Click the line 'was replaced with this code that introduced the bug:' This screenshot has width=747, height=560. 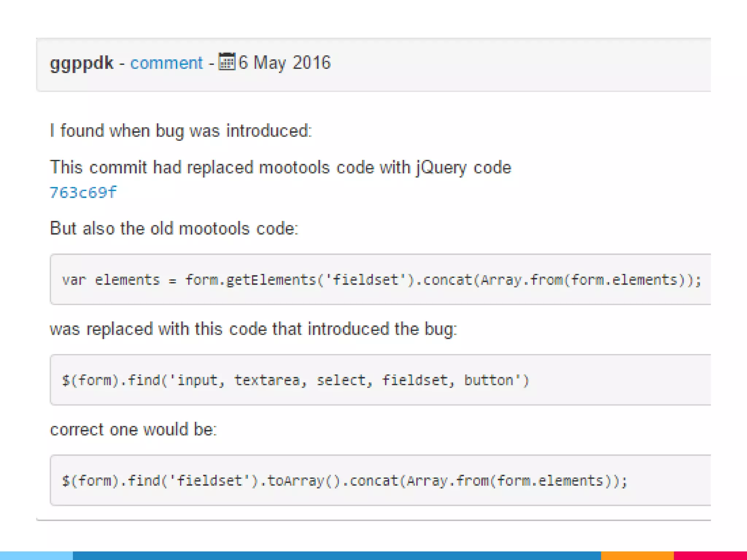(x=253, y=329)
